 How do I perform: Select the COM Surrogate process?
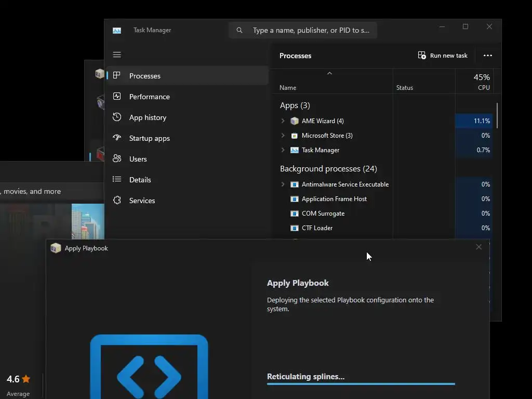383,214
